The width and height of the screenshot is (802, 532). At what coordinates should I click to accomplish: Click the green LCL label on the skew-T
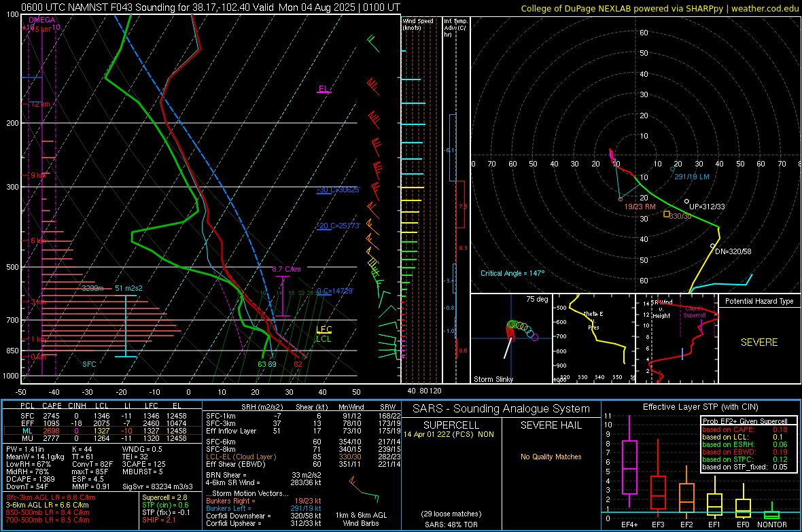pyautogui.click(x=324, y=338)
